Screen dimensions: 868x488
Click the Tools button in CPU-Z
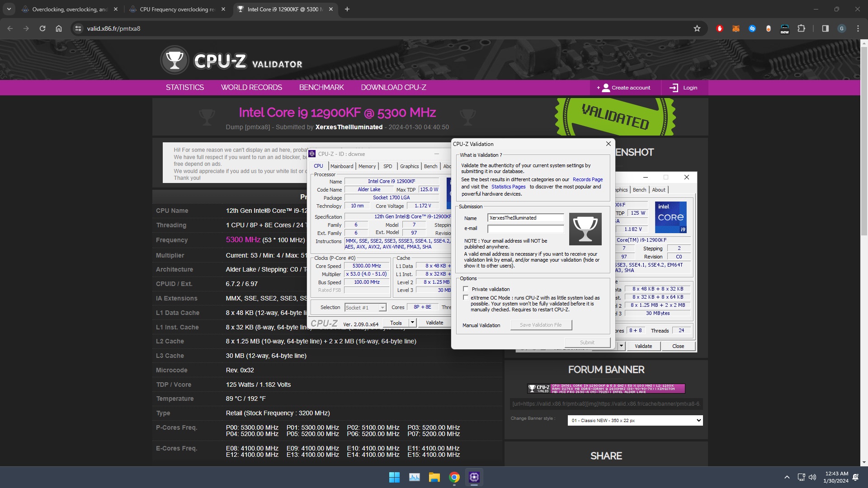pyautogui.click(x=396, y=323)
